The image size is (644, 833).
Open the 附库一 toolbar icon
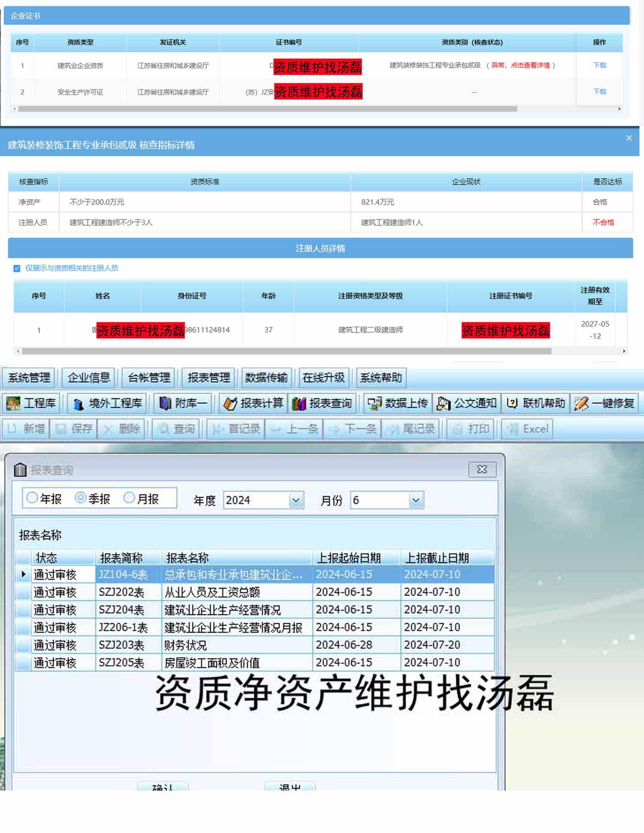click(183, 403)
